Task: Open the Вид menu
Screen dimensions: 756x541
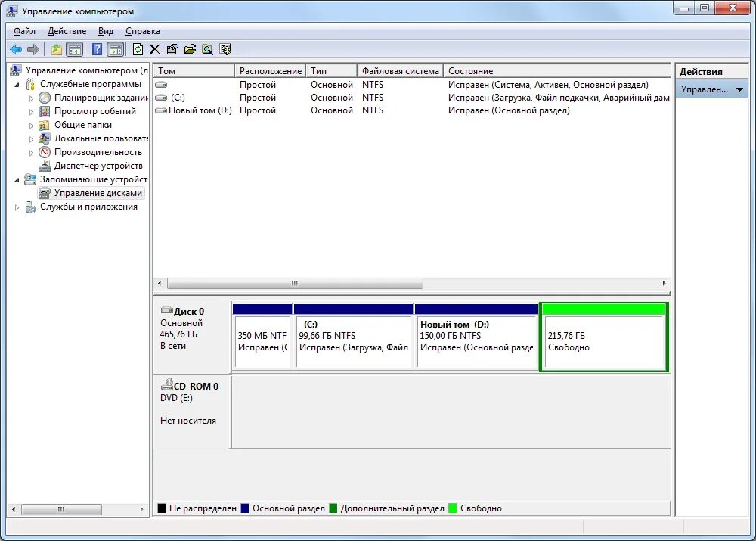Action: pos(106,31)
